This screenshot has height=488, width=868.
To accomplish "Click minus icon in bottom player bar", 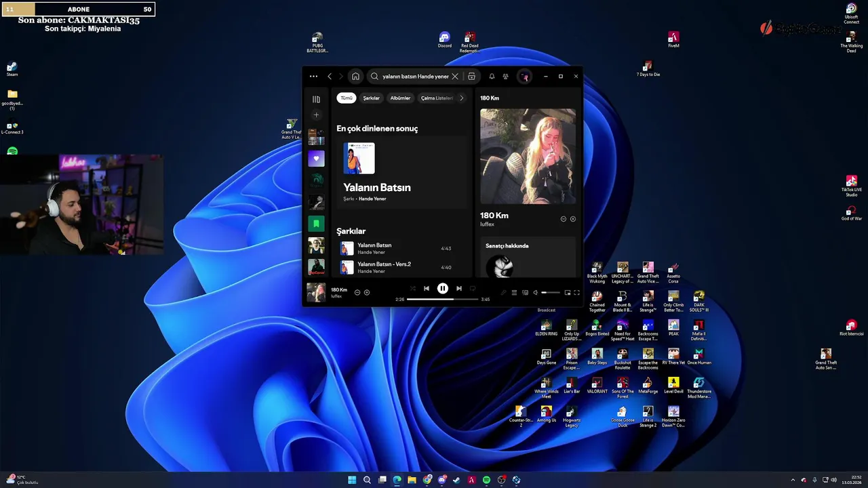I will (x=357, y=293).
